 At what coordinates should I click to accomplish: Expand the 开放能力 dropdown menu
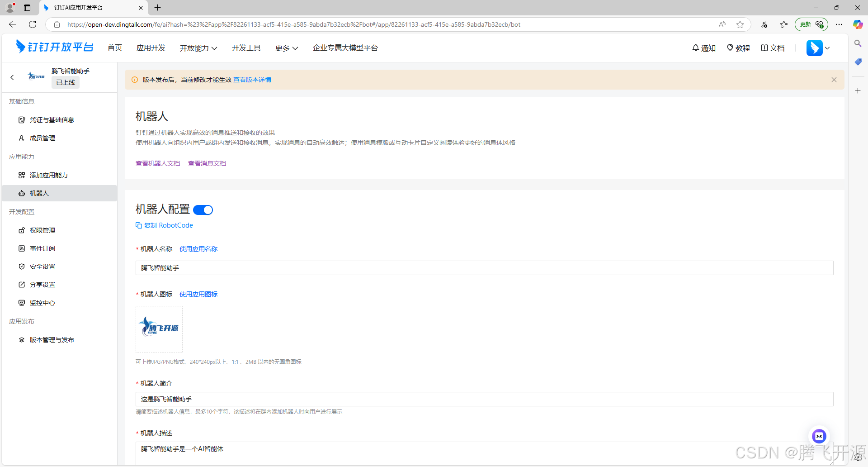[198, 48]
